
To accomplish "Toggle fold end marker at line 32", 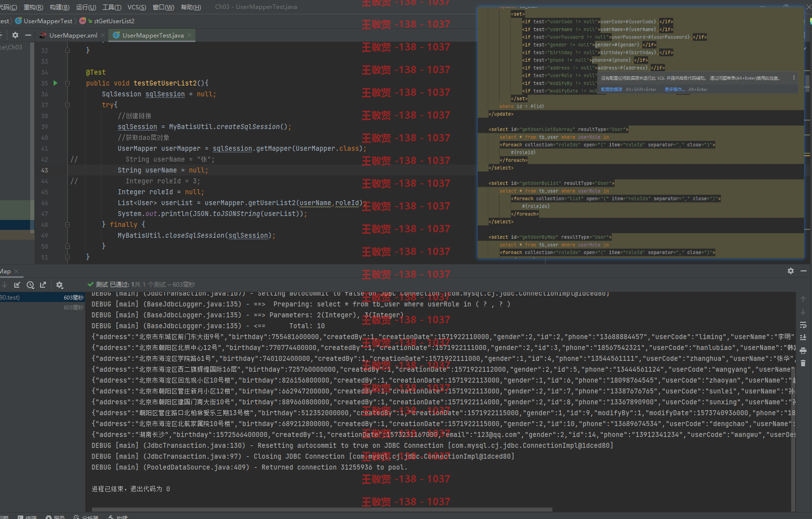I will pyautogui.click(x=67, y=50).
